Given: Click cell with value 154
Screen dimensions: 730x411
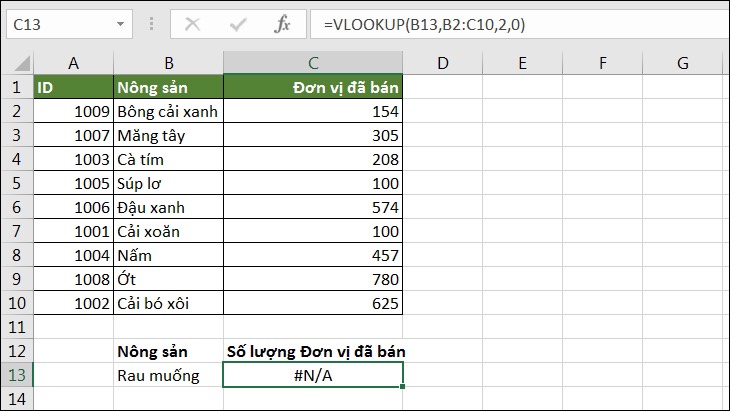Looking at the screenshot, I should [313, 111].
